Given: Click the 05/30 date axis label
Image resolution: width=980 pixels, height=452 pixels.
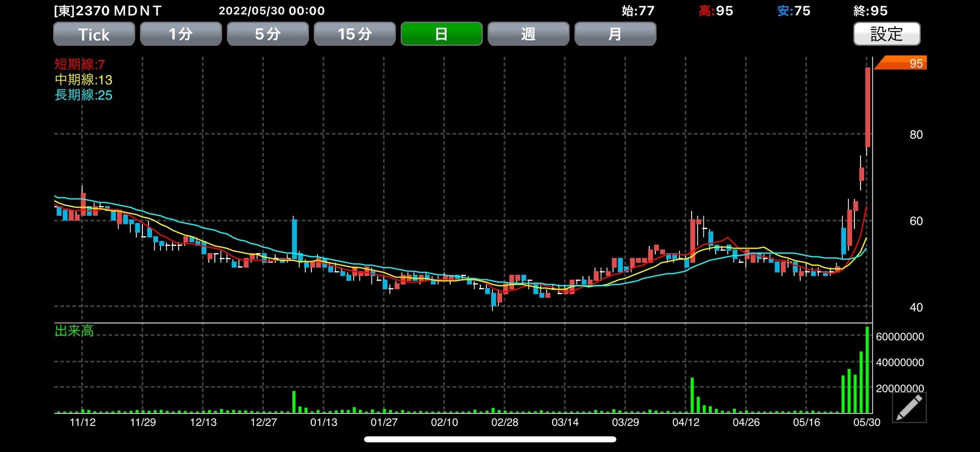Looking at the screenshot, I should 867,422.
